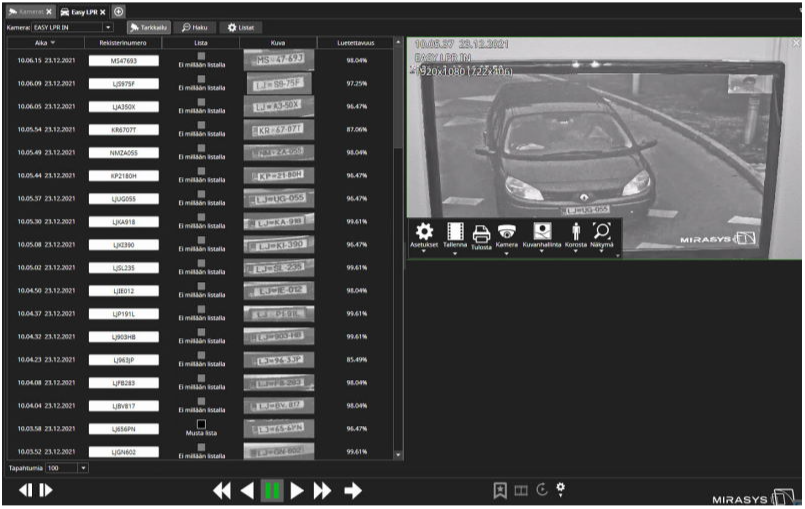
Task: Open the Näkymä magnifier icon
Action: pos(603,231)
